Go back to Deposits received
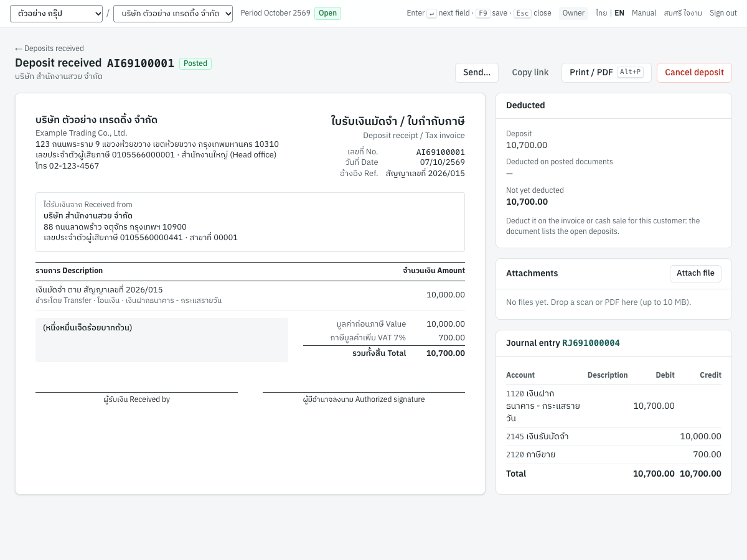Image resolution: width=747 pixels, height=560 pixels. tap(49, 49)
